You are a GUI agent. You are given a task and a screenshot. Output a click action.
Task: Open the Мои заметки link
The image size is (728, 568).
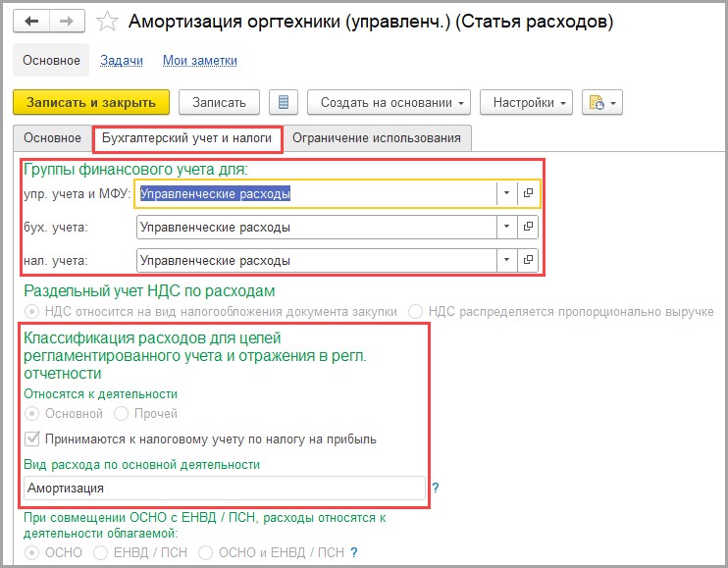pyautogui.click(x=199, y=60)
